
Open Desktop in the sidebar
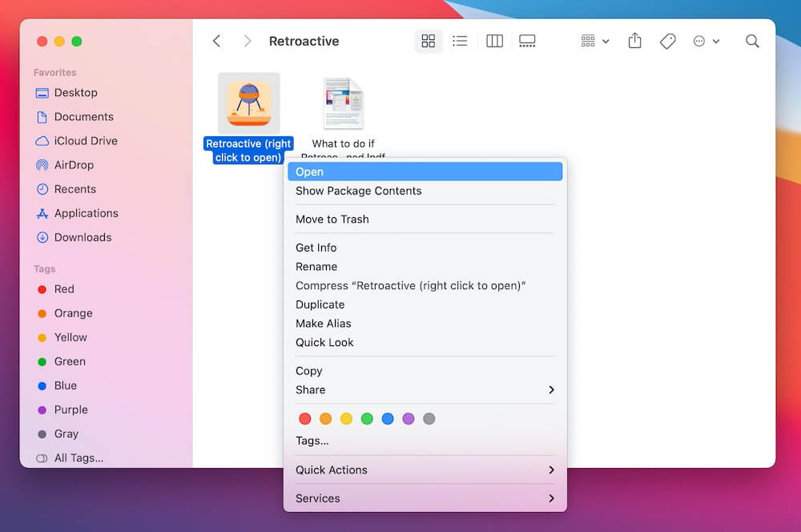(66, 92)
